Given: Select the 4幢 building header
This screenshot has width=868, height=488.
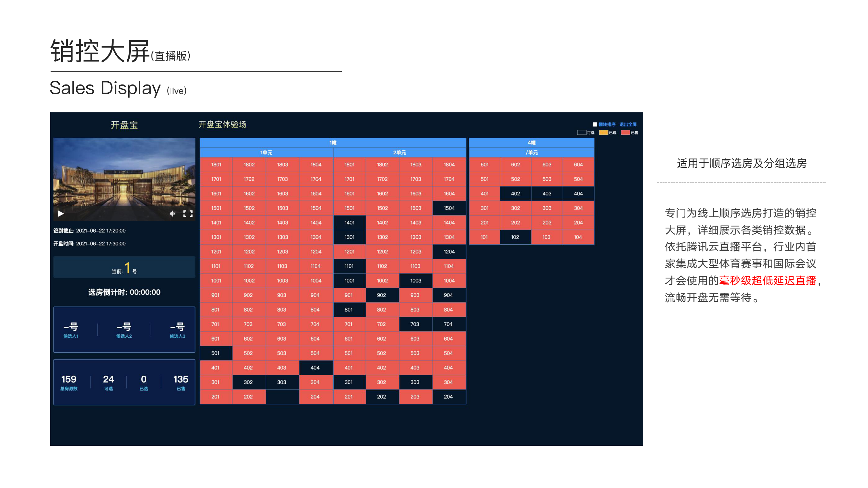Looking at the screenshot, I should tap(531, 143).
